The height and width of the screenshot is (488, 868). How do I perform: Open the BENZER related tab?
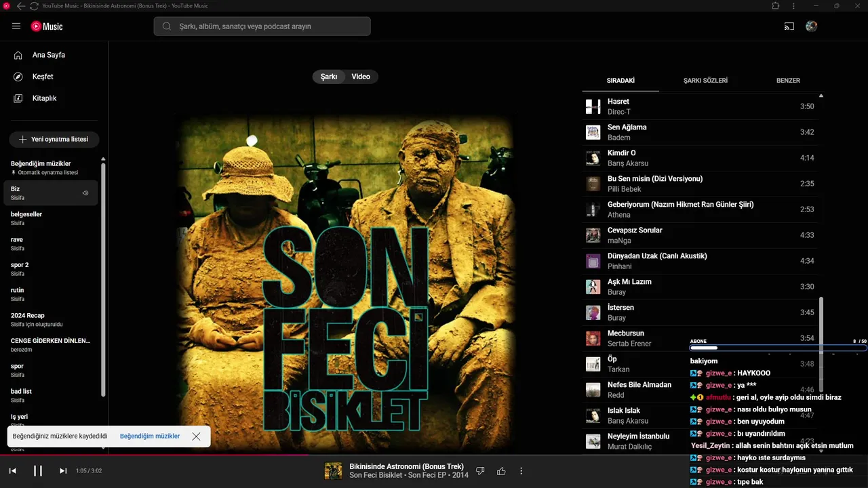[788, 80]
